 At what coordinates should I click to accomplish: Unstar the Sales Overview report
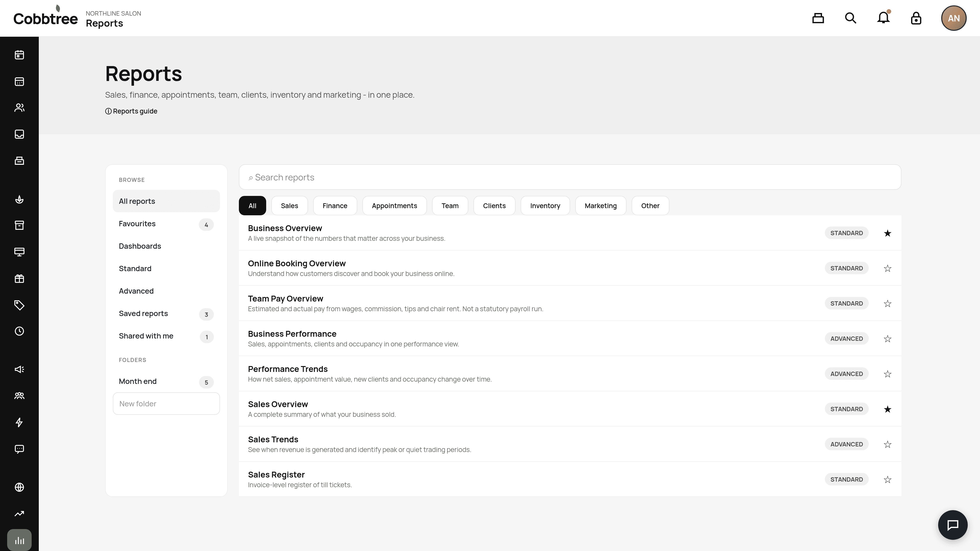(888, 409)
